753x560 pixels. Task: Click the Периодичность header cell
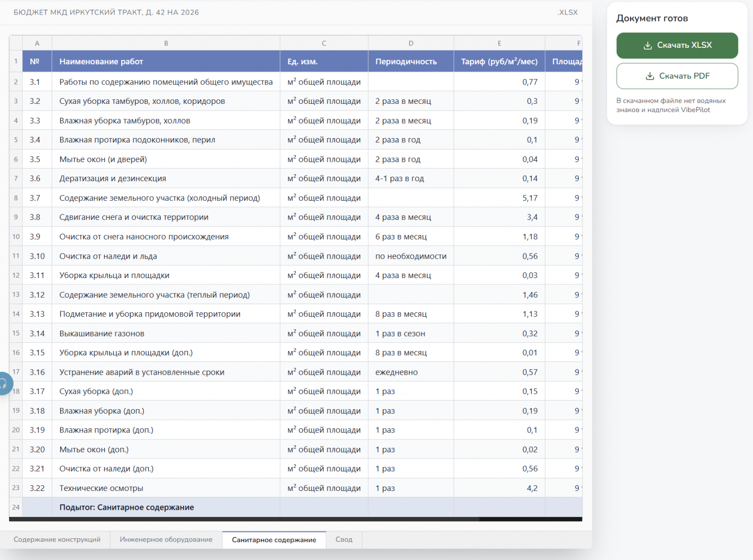tap(411, 61)
